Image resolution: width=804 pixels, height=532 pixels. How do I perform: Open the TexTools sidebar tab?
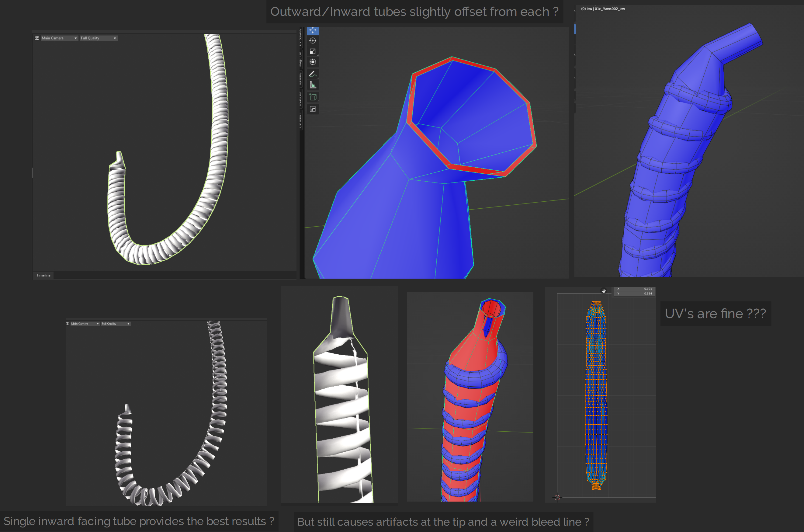(x=300, y=78)
